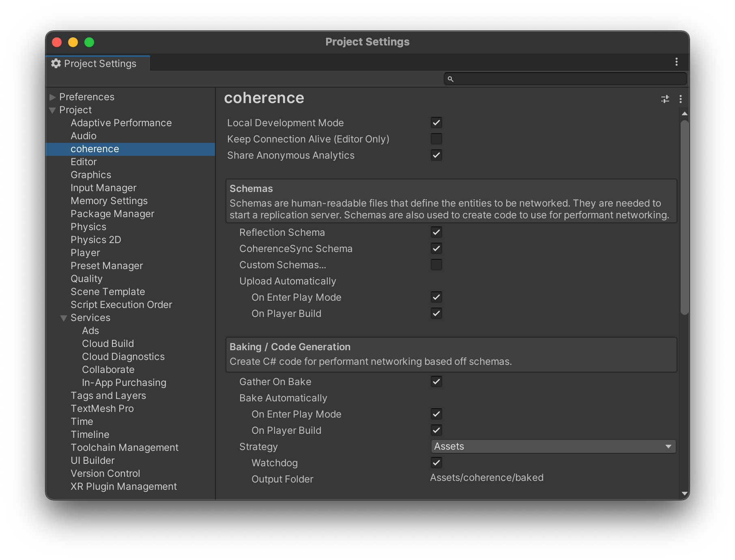Uncheck the Watchdog option
735x560 pixels.
(436, 463)
